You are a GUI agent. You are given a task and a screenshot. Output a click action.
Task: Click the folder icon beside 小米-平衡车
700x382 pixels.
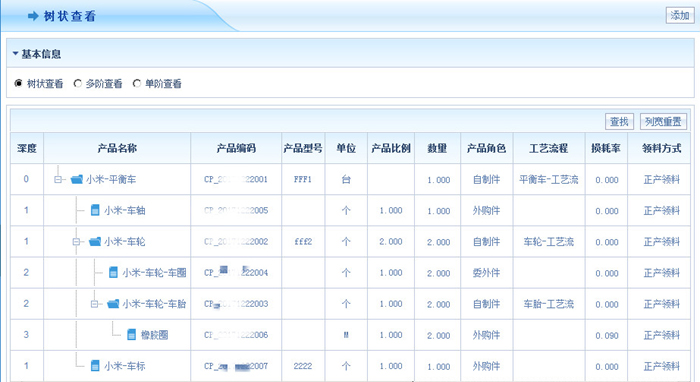(x=77, y=179)
